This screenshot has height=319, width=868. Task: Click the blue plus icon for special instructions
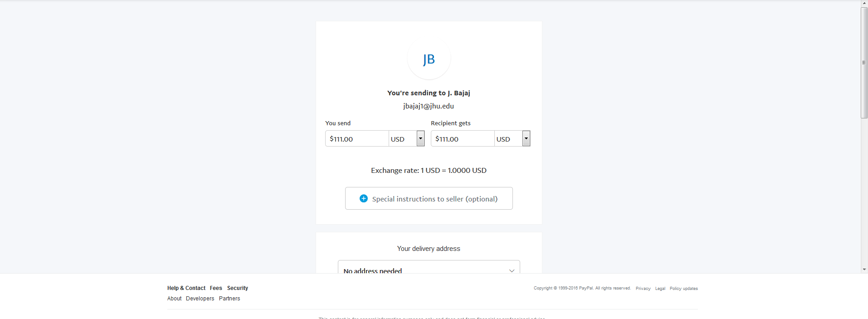tap(363, 198)
